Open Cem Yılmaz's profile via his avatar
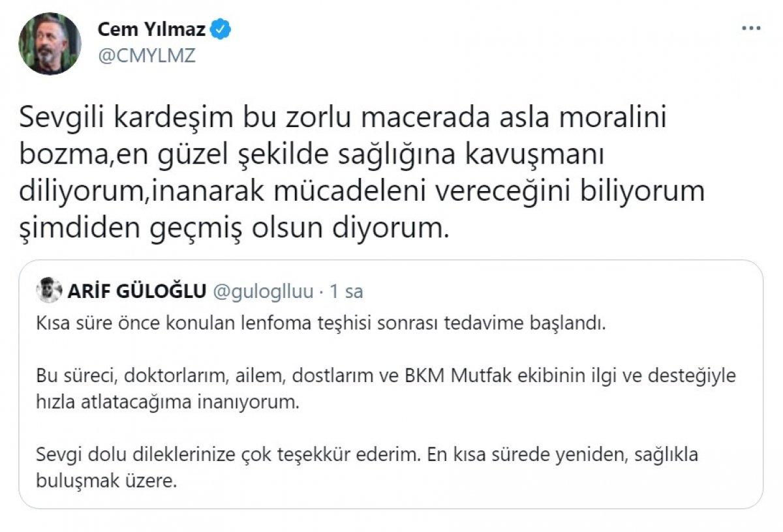Screen dimensions: 783x532 [x=49, y=39]
